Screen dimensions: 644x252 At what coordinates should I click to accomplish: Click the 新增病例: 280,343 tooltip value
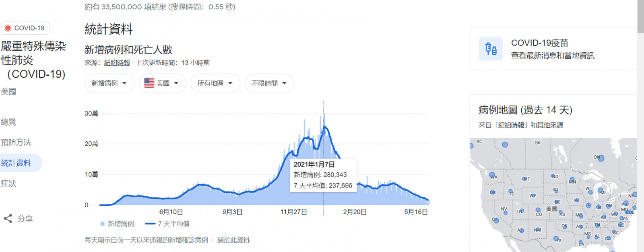320,175
